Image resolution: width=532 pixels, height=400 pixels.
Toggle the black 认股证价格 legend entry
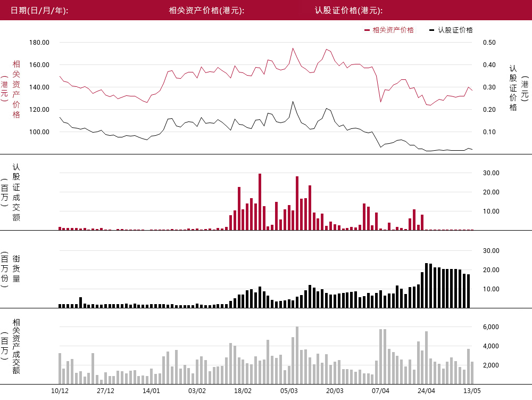click(451, 30)
